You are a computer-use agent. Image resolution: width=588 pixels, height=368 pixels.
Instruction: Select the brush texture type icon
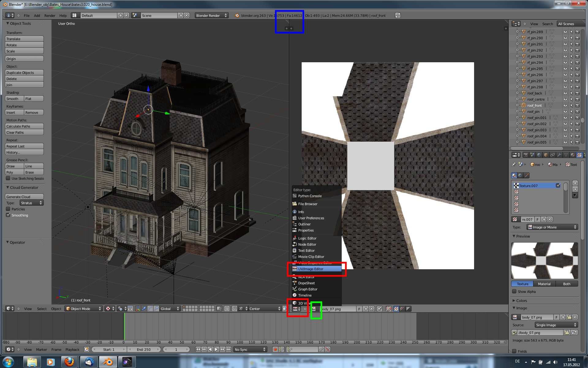526,175
